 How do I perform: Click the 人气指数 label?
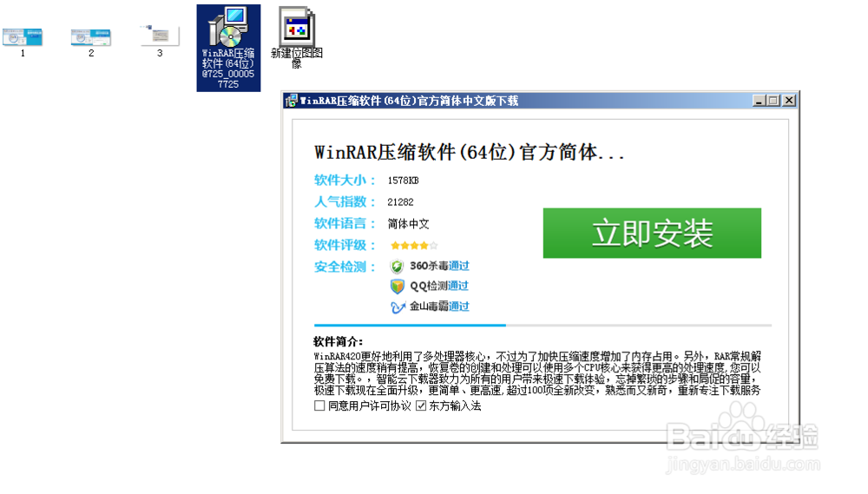point(345,202)
